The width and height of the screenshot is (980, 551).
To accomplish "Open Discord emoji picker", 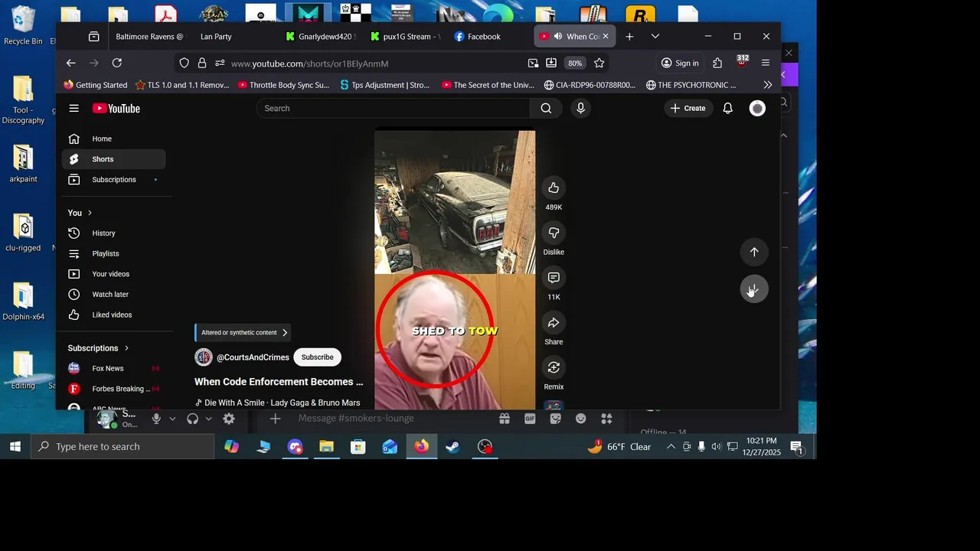I will tap(581, 419).
